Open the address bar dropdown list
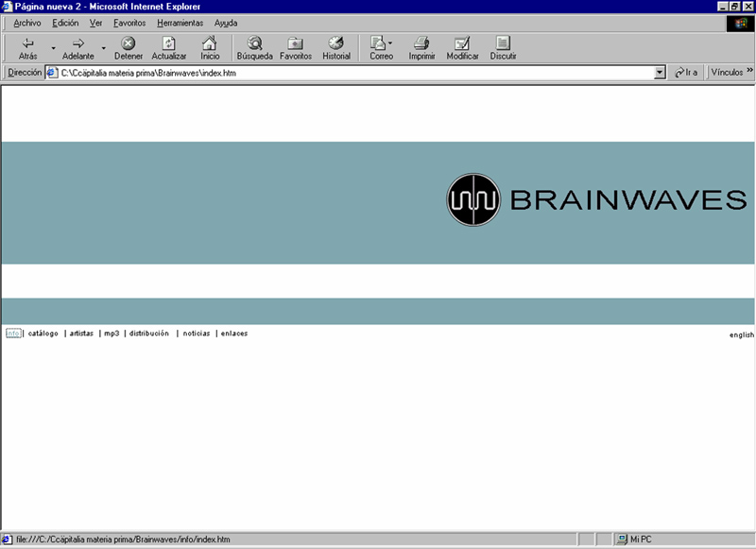The width and height of the screenshot is (756, 549). point(660,73)
